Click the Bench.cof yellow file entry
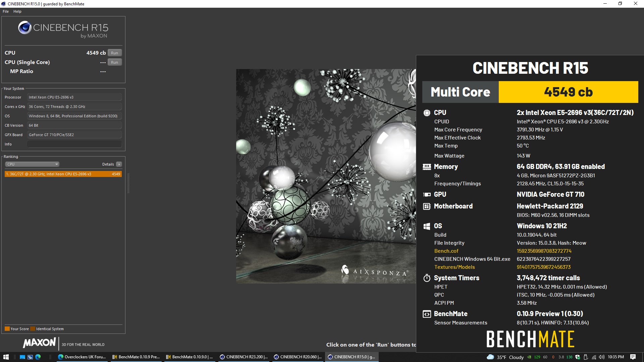The width and height of the screenshot is (644, 362). click(x=446, y=251)
